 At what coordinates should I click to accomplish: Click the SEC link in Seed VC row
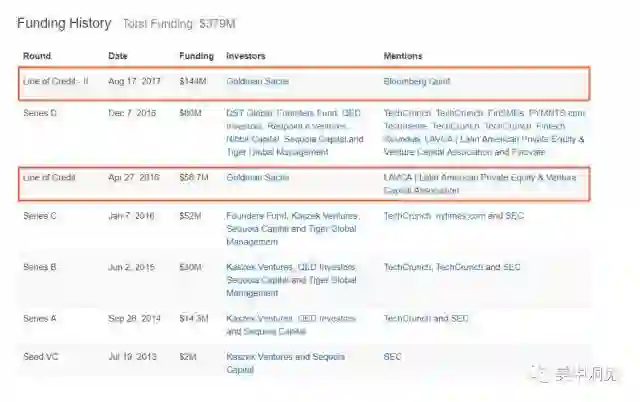point(392,356)
